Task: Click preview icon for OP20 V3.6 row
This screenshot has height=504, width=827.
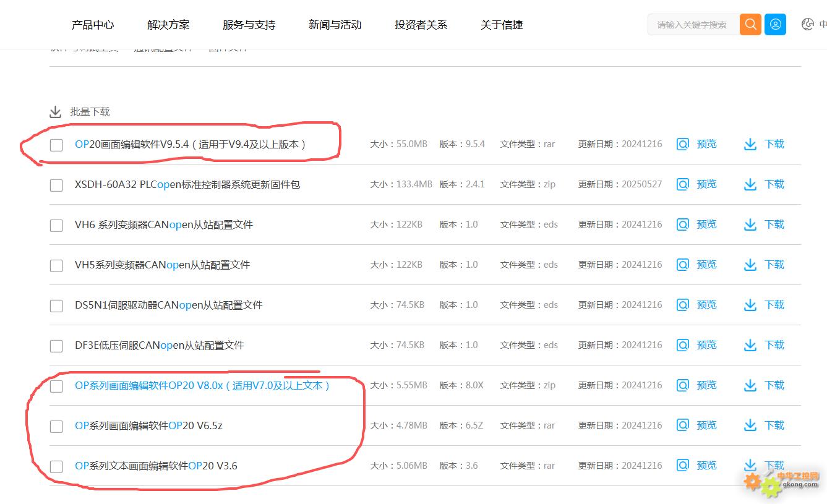Action: click(x=683, y=466)
